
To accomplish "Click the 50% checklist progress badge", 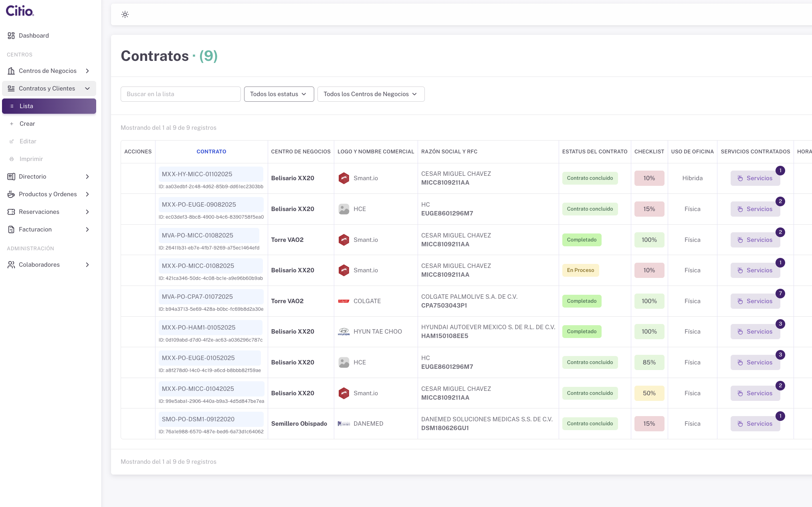I will [x=649, y=393].
